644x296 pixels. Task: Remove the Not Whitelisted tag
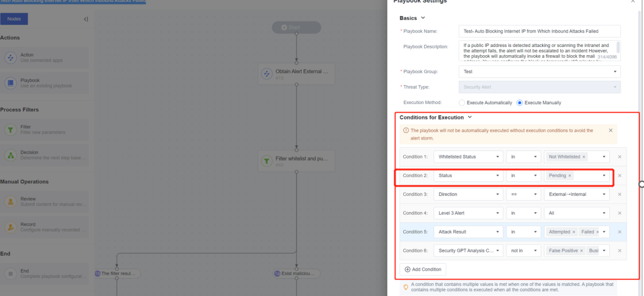click(583, 157)
